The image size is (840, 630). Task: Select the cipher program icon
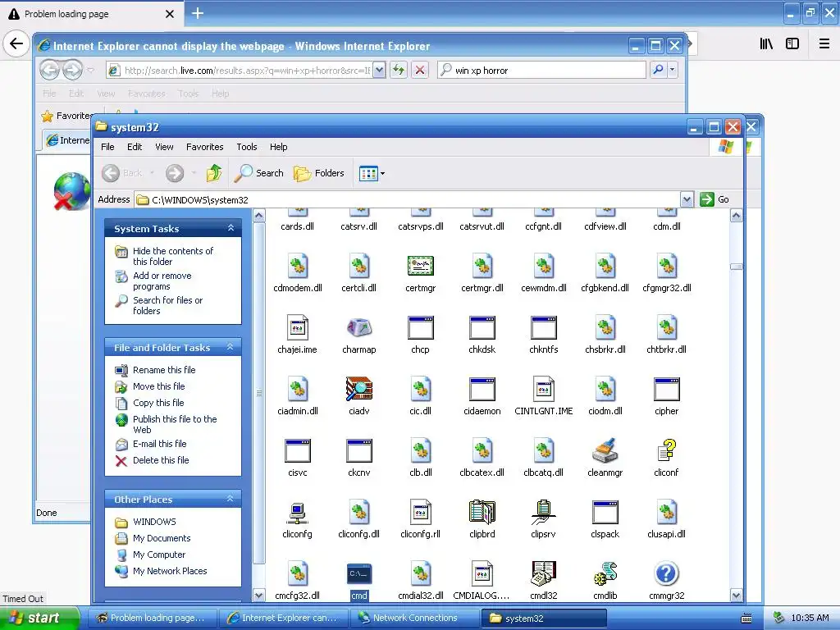point(666,389)
